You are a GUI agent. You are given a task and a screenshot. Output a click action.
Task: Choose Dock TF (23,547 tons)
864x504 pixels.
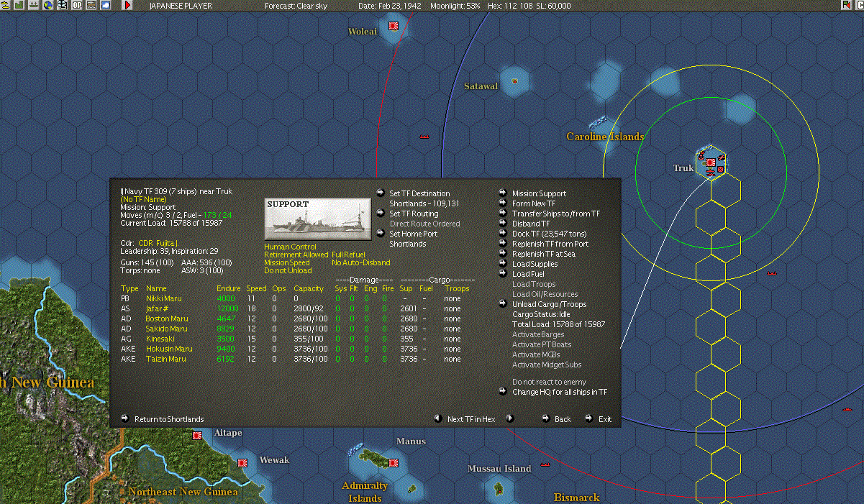pyautogui.click(x=550, y=234)
